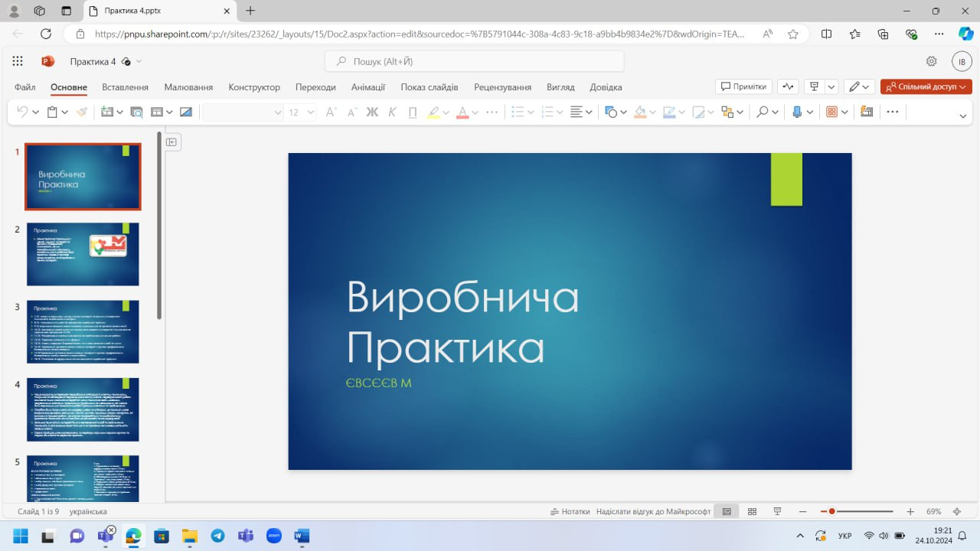Toggle the Нотатки notes pane
Screen dimensions: 980x551
click(x=570, y=511)
